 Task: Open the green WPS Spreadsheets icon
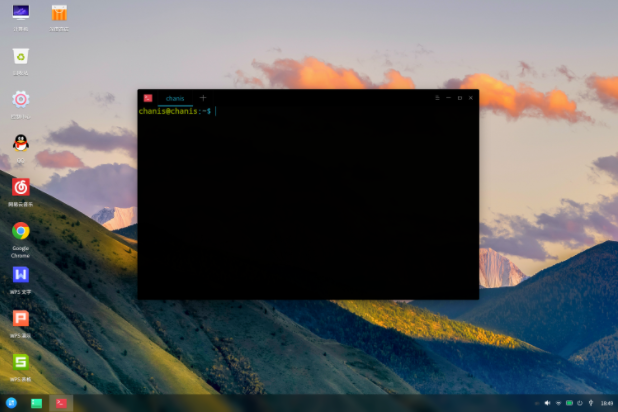(21, 362)
